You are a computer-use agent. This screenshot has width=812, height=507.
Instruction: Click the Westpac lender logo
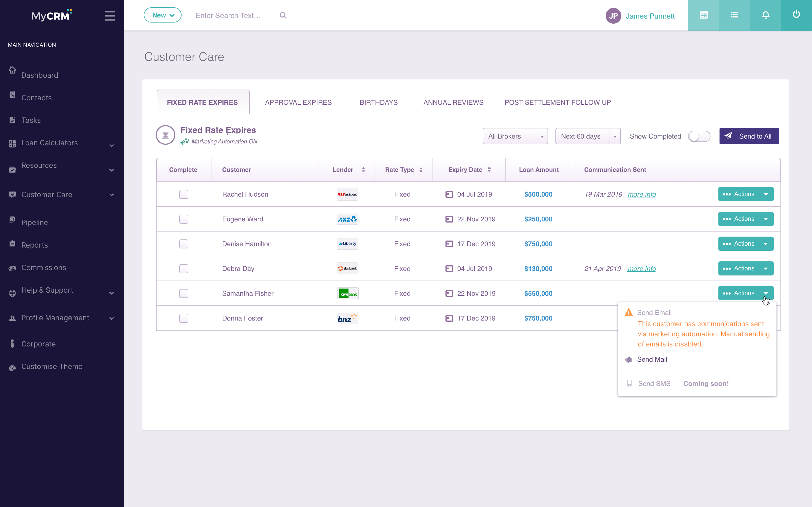coord(347,194)
